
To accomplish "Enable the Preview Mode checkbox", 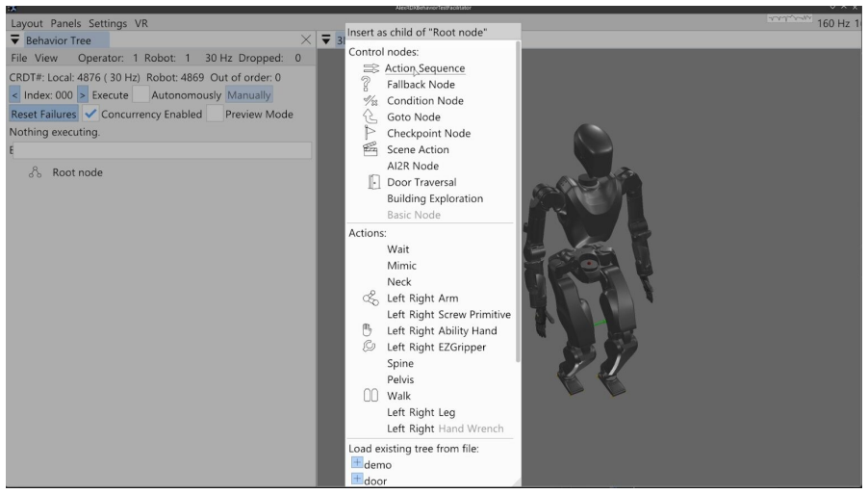I will click(x=215, y=114).
